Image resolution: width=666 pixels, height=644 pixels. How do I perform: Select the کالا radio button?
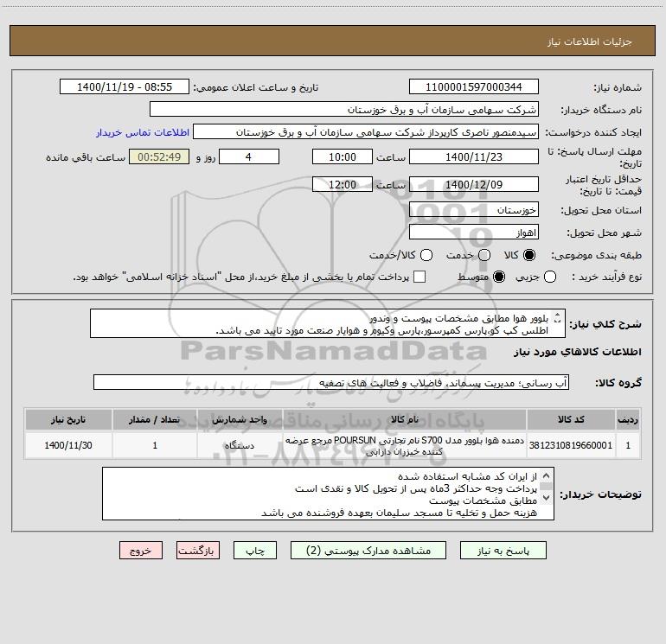click(x=529, y=255)
